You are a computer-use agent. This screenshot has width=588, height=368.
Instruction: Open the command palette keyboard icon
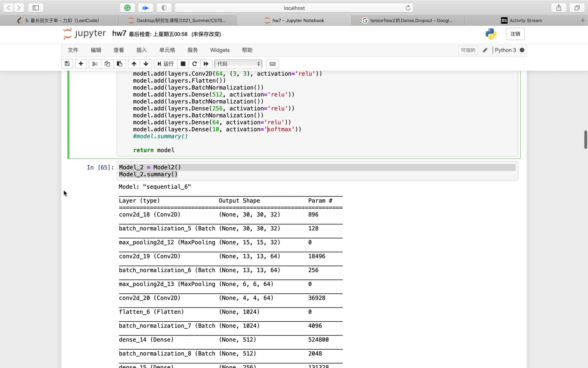click(272, 64)
